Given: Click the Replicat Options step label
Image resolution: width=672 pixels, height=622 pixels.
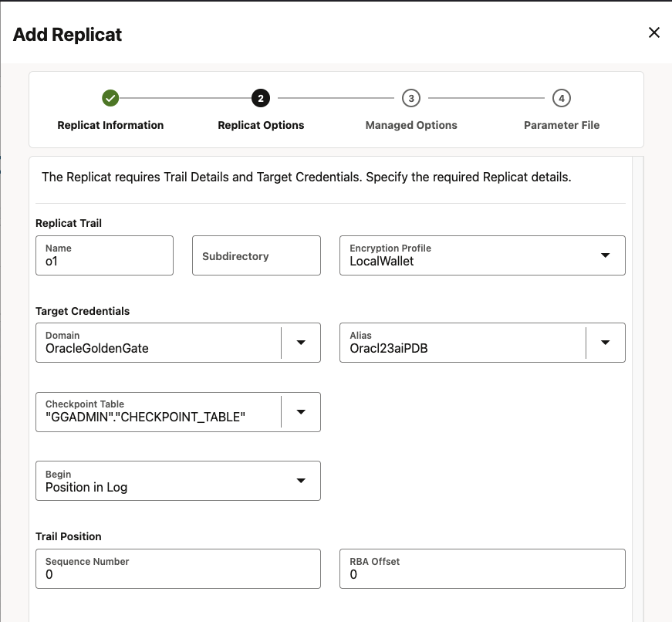Looking at the screenshot, I should pyautogui.click(x=260, y=125).
